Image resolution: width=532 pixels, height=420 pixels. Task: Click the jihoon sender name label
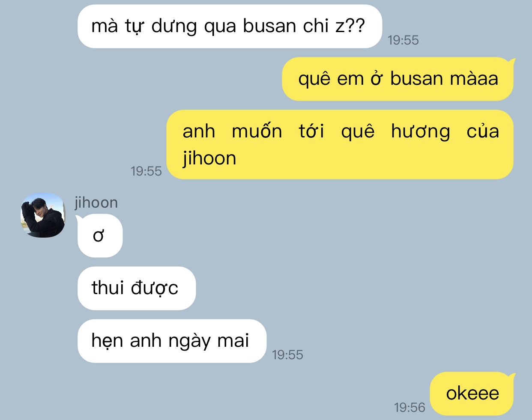click(96, 203)
